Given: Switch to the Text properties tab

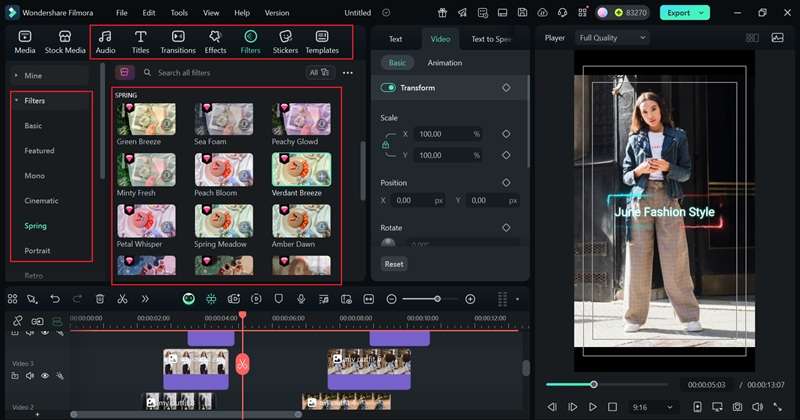Looking at the screenshot, I should [395, 39].
